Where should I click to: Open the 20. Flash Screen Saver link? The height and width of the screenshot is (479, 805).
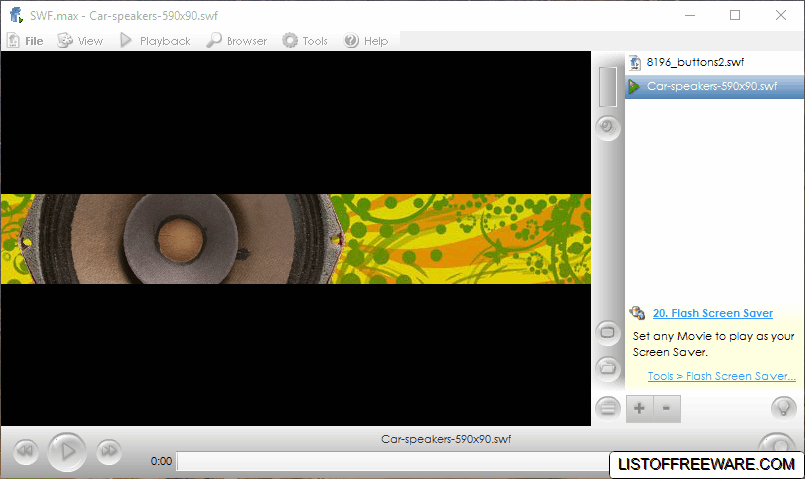[713, 313]
